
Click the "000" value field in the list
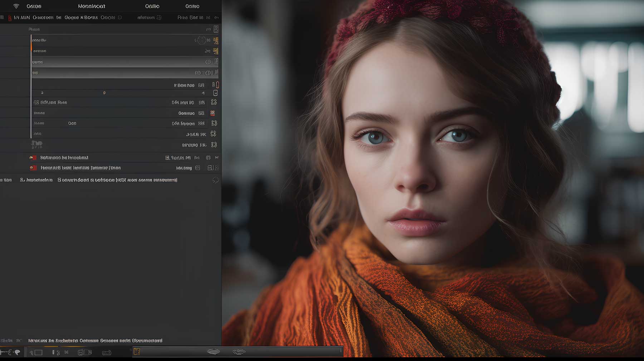pyautogui.click(x=72, y=123)
